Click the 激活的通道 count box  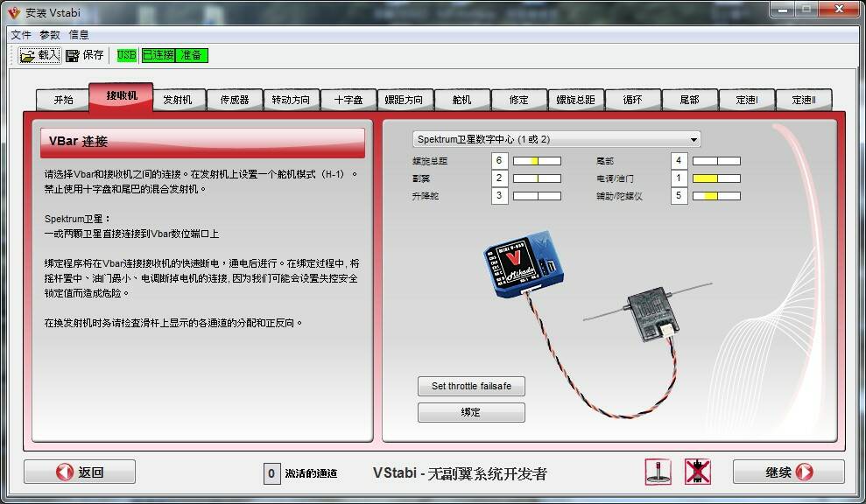coord(271,473)
